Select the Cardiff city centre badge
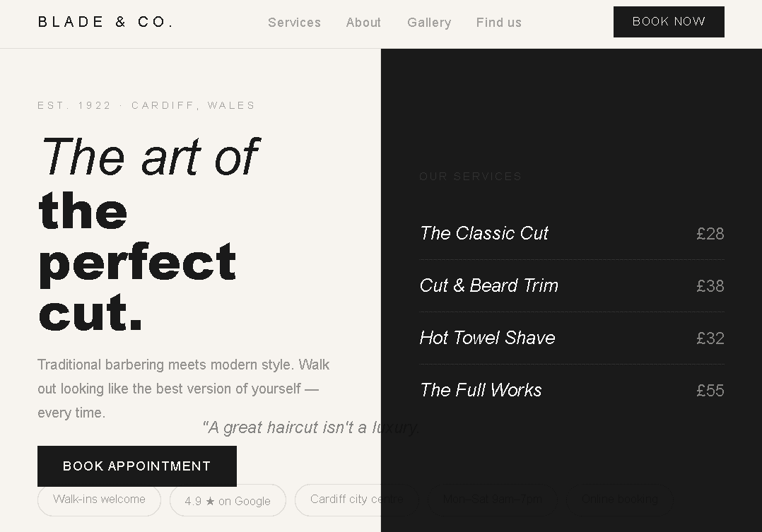762x532 pixels. [358, 500]
